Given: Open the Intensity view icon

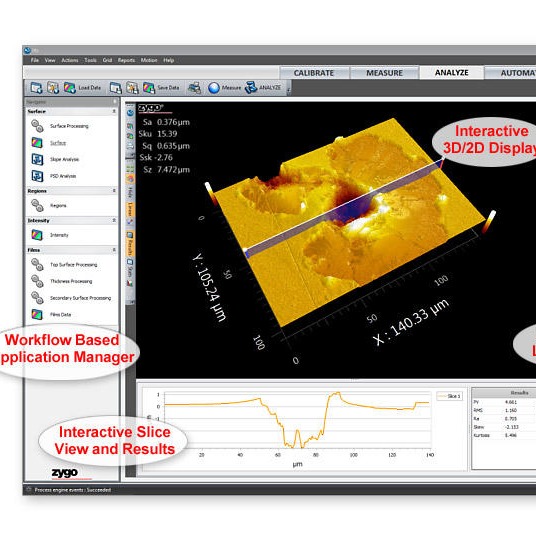Looking at the screenshot, I should [x=37, y=235].
